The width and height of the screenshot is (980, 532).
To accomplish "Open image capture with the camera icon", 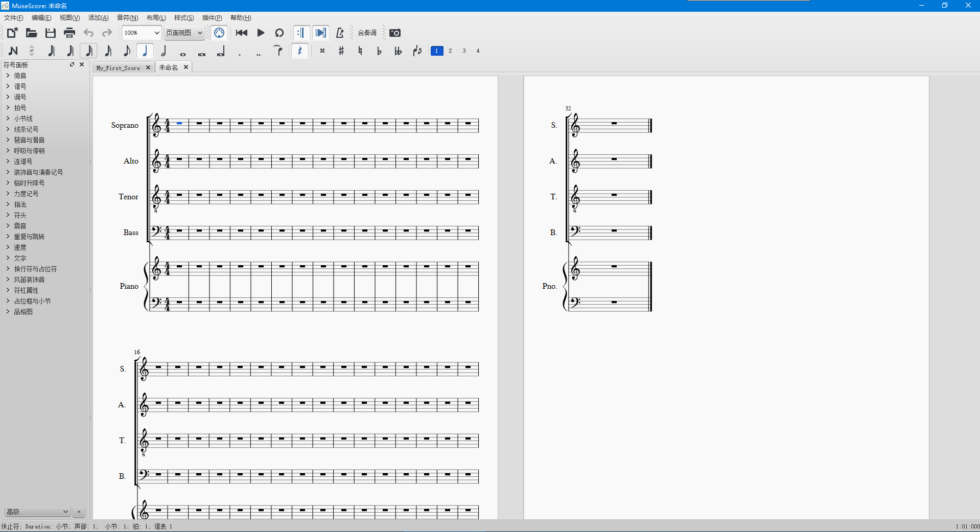I will point(395,33).
